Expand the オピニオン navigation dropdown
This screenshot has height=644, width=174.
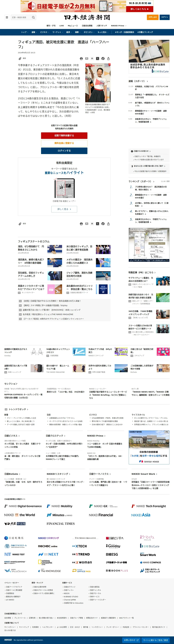pos(89,32)
